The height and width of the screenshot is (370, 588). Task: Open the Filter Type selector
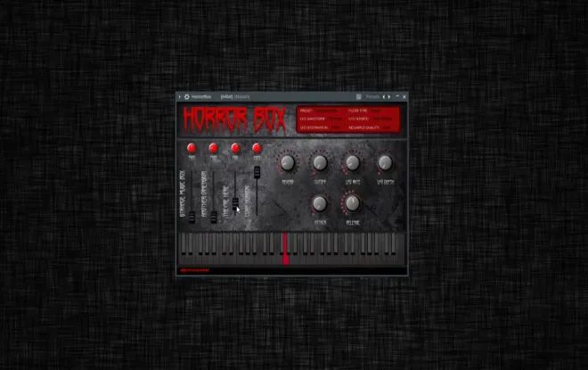[x=376, y=111]
